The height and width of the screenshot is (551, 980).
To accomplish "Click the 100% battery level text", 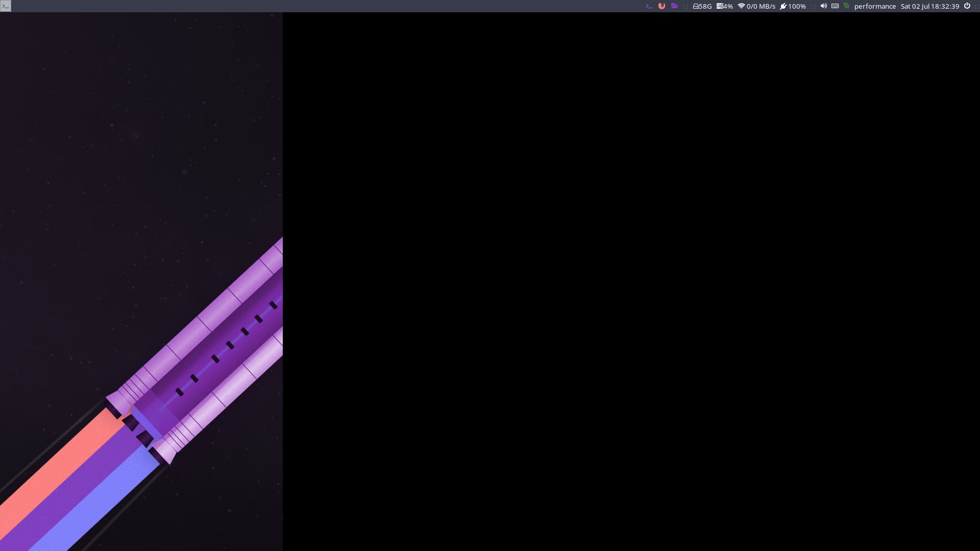I will [797, 6].
